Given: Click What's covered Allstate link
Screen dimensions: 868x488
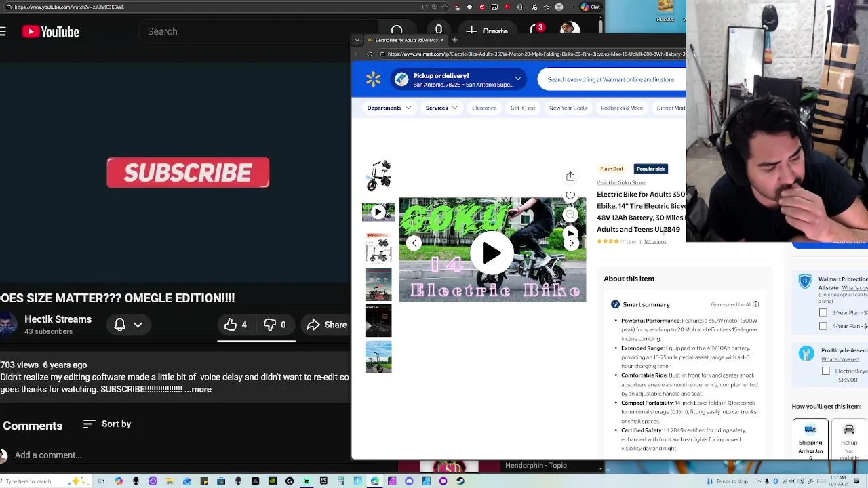Looking at the screenshot, I should pos(854,288).
